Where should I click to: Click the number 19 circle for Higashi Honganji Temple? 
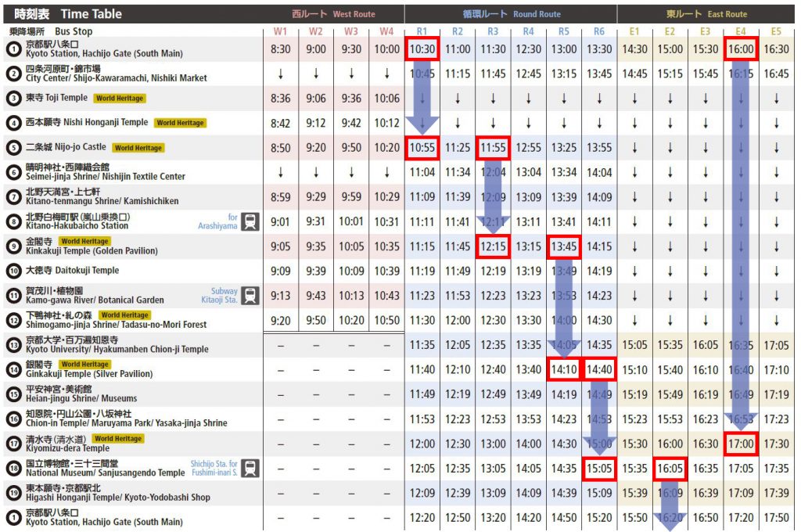[13, 493]
